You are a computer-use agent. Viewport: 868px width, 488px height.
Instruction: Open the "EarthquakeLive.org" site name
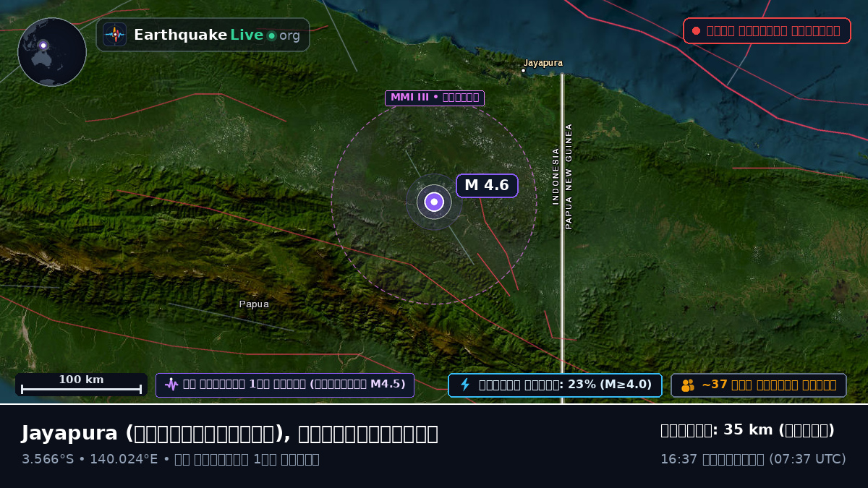click(x=217, y=35)
